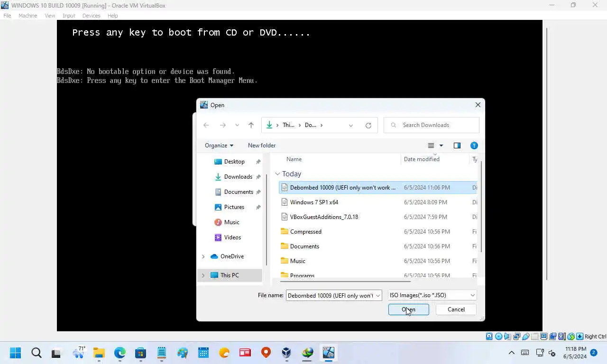Viewport: 607px width, 364px height.
Task: Launch Microsoft Edge from the taskbar
Action: coord(120,353)
